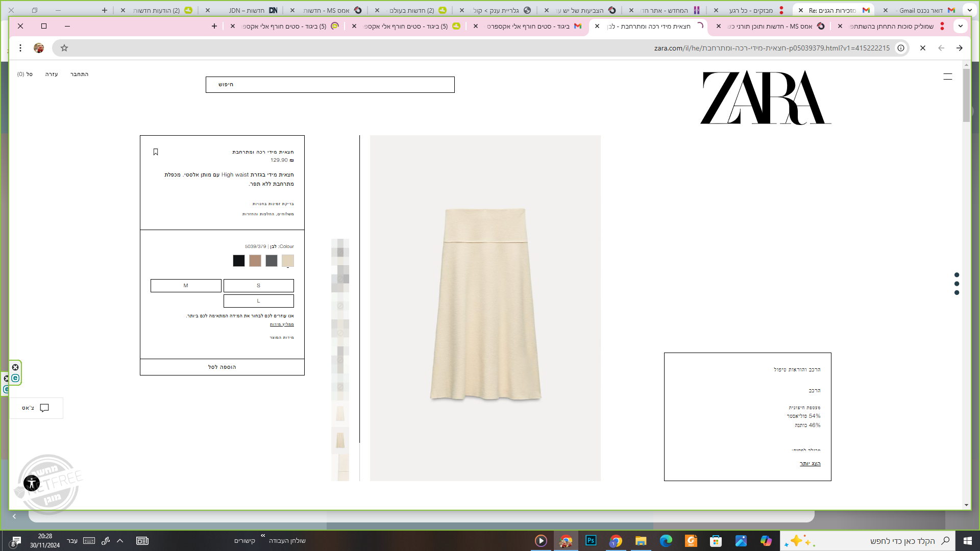Click the site information icon in address bar

901,48
